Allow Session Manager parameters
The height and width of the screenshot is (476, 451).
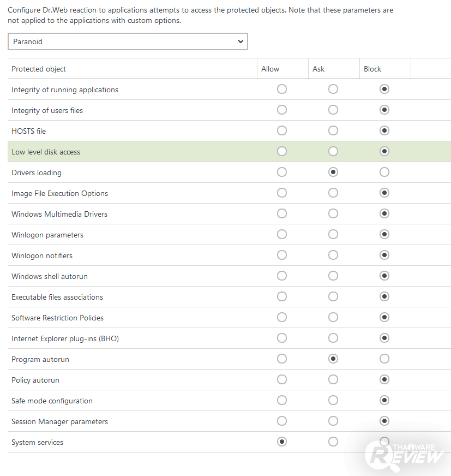click(282, 421)
